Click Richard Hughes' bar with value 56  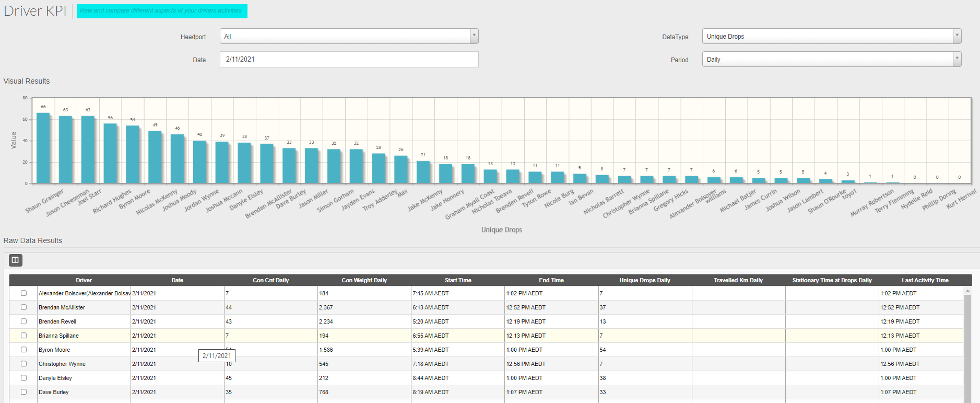(110, 153)
